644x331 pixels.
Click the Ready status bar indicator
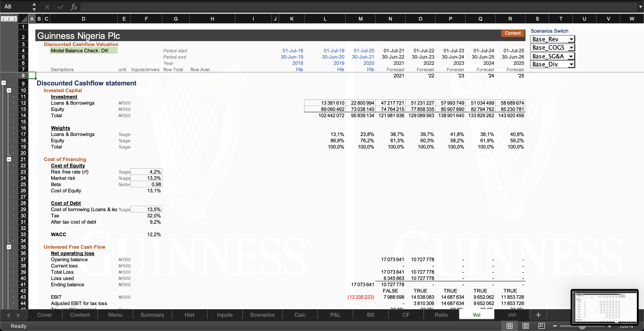(19, 326)
